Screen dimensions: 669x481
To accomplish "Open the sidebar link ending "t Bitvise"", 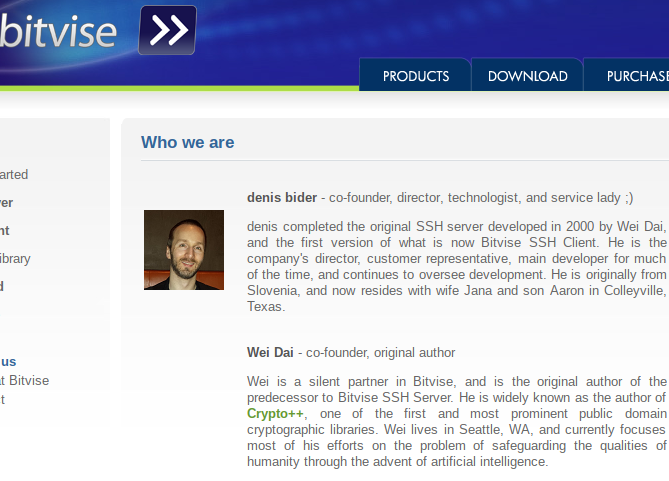I will pyautogui.click(x=24, y=380).
